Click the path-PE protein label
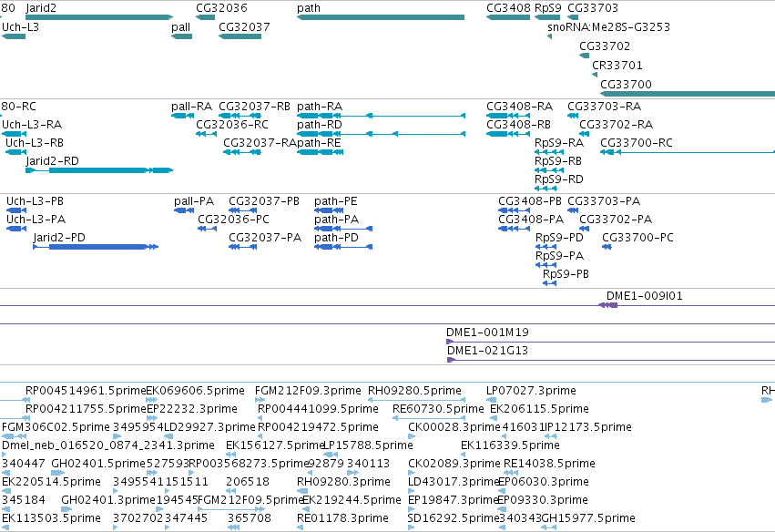Screen dimensions: 775x532 336,201
